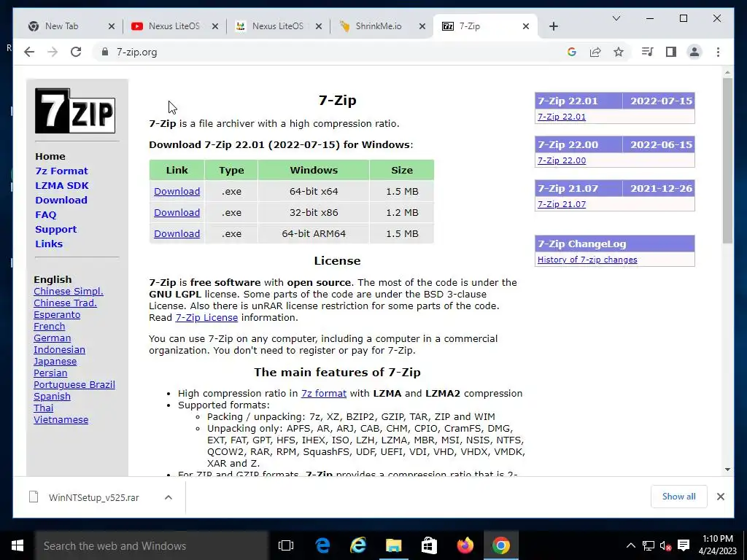Screen dimensions: 747x560
Task: Open Chrome's three-dot menu
Action: point(718,52)
